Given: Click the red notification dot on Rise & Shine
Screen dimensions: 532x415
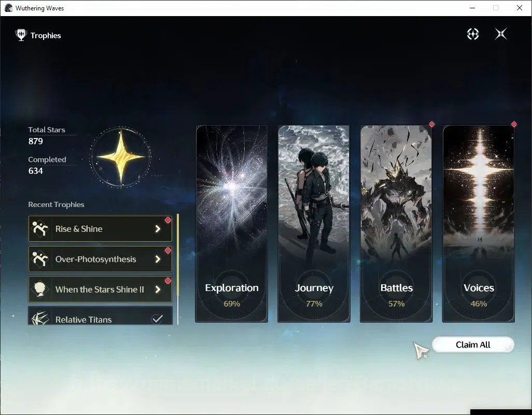Looking at the screenshot, I should click(x=167, y=220).
